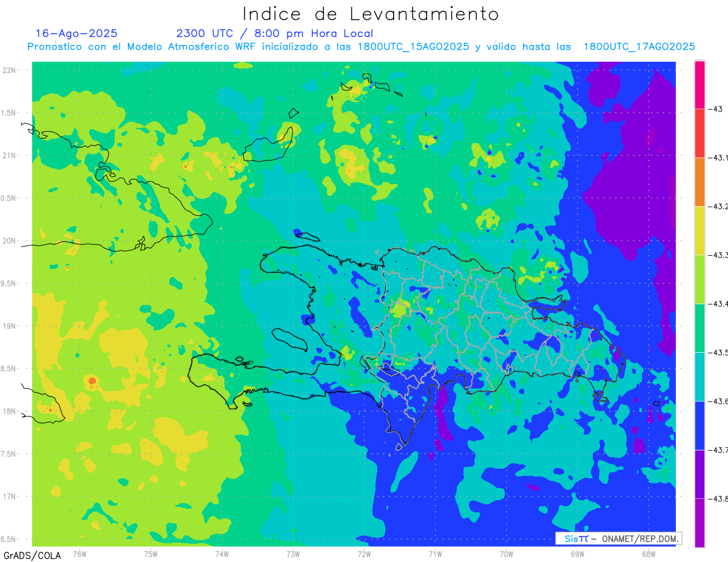Click the title 'Indice de Levantamiento'

(x=371, y=14)
